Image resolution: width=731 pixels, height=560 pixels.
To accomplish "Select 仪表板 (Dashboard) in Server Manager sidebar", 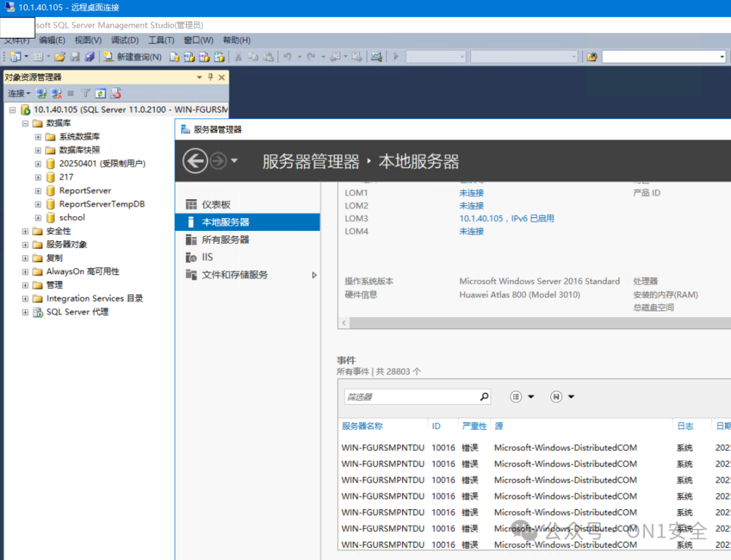I will pyautogui.click(x=215, y=204).
